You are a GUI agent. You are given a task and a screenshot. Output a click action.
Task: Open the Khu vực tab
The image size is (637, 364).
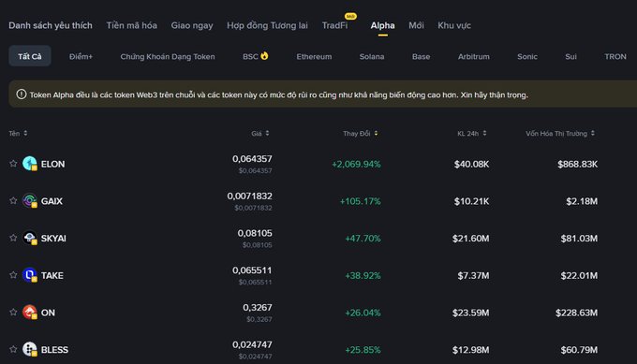click(454, 25)
